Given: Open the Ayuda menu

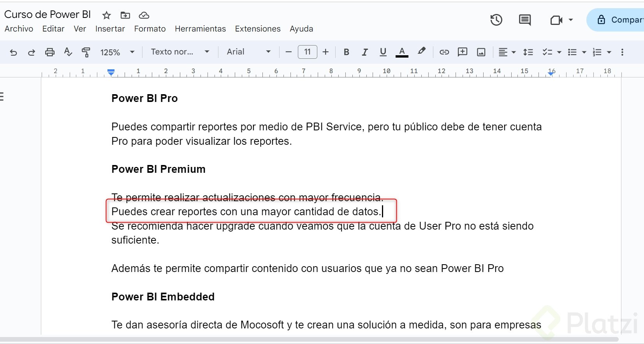Looking at the screenshot, I should click(x=301, y=29).
